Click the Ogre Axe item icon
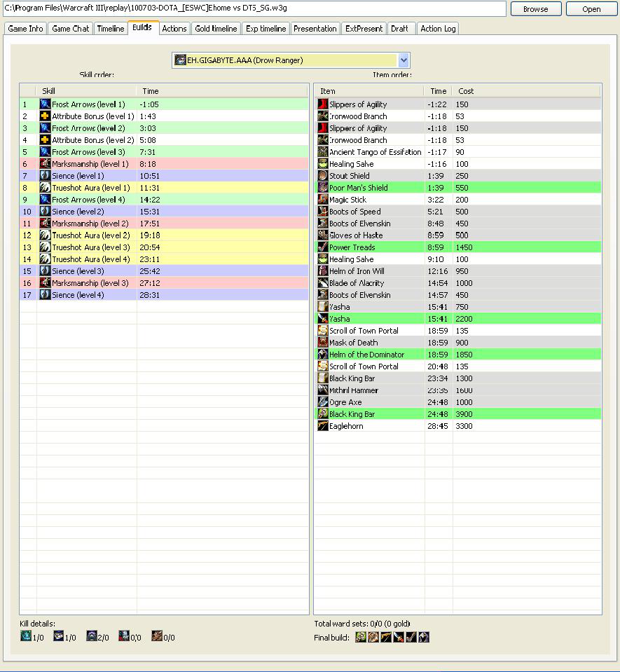This screenshot has width=620, height=672. point(323,402)
